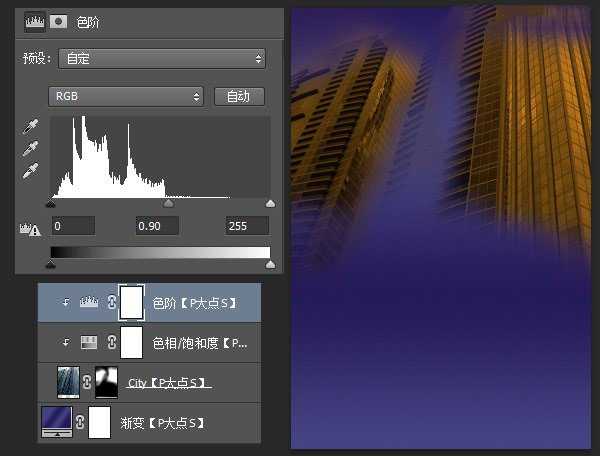Select the gray point eyedropper
This screenshot has width=600, height=456.
click(30, 149)
